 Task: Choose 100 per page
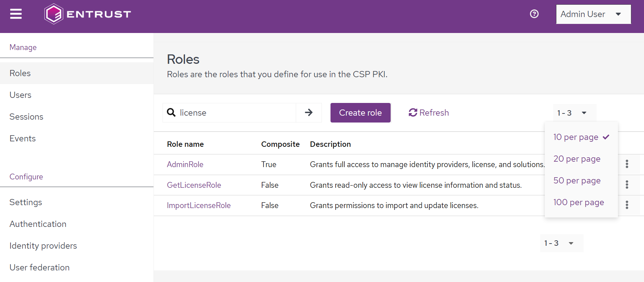578,203
